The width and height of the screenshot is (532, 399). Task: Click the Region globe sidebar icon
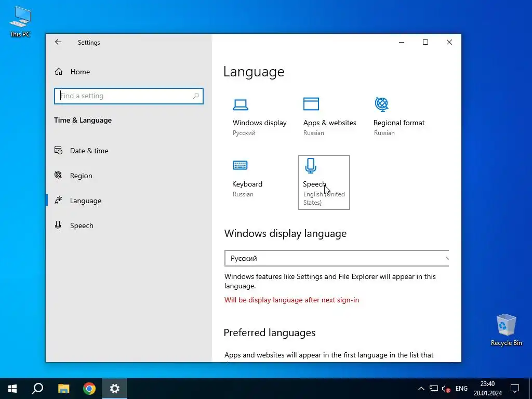[x=58, y=175]
